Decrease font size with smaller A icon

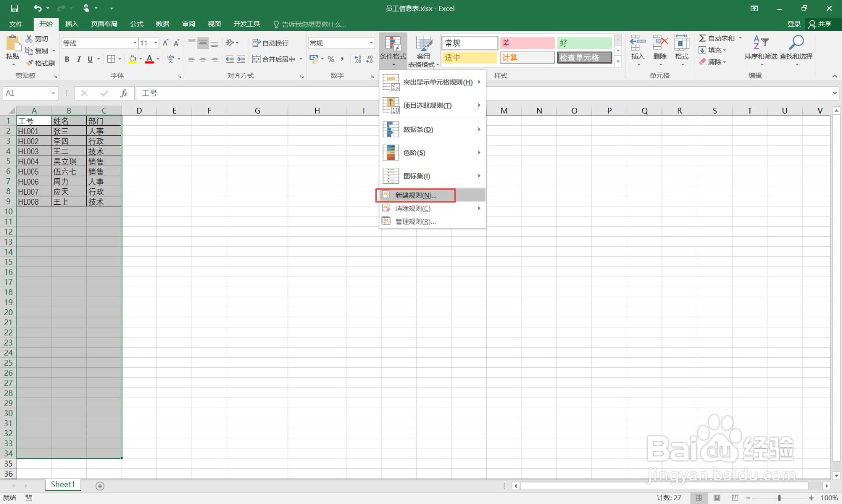tap(176, 43)
